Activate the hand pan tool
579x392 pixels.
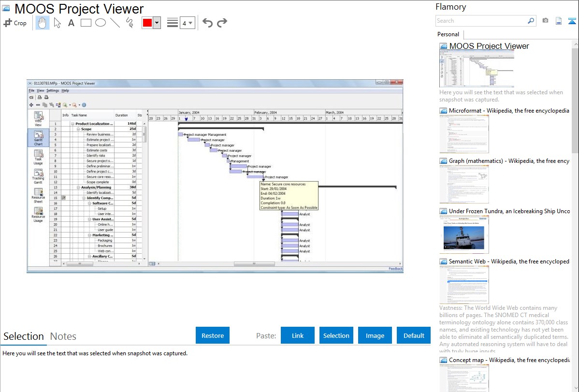pos(42,23)
